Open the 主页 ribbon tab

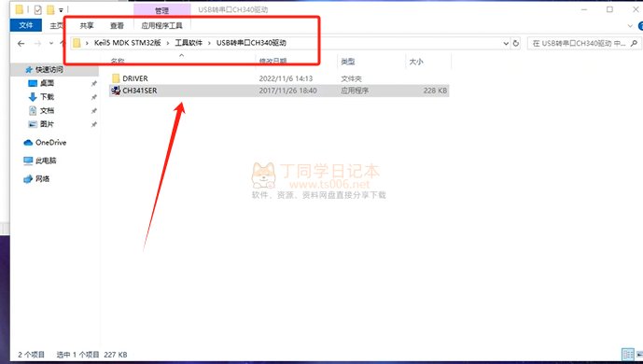[x=57, y=26]
